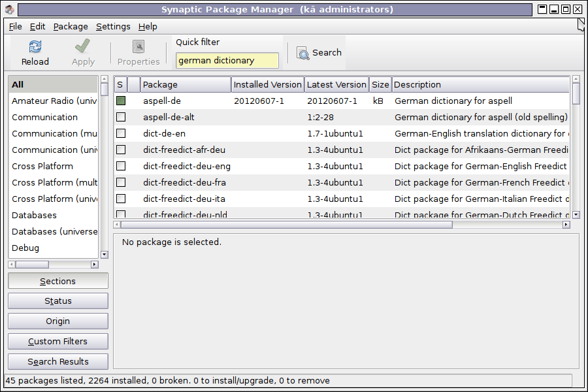
Task: Select the Debug section
Action: coord(54,248)
